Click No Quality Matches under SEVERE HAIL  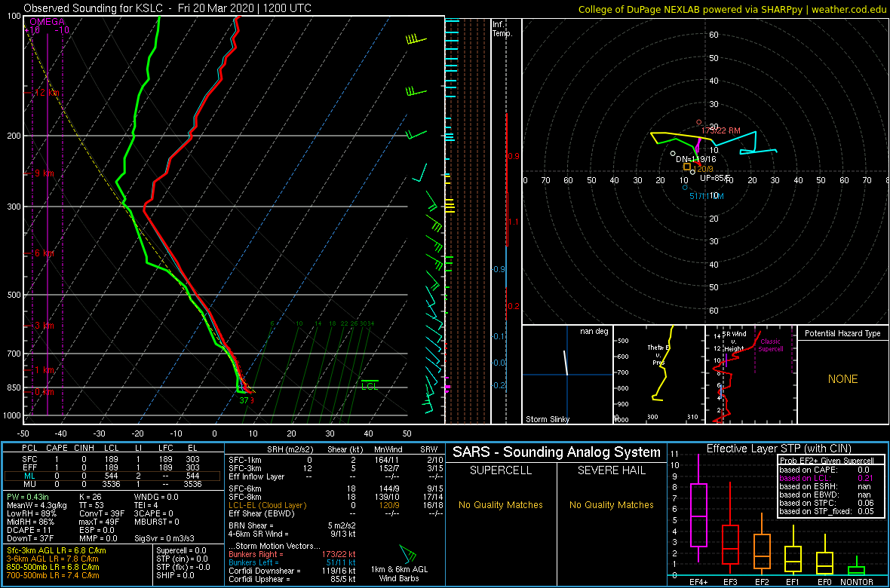point(611,505)
